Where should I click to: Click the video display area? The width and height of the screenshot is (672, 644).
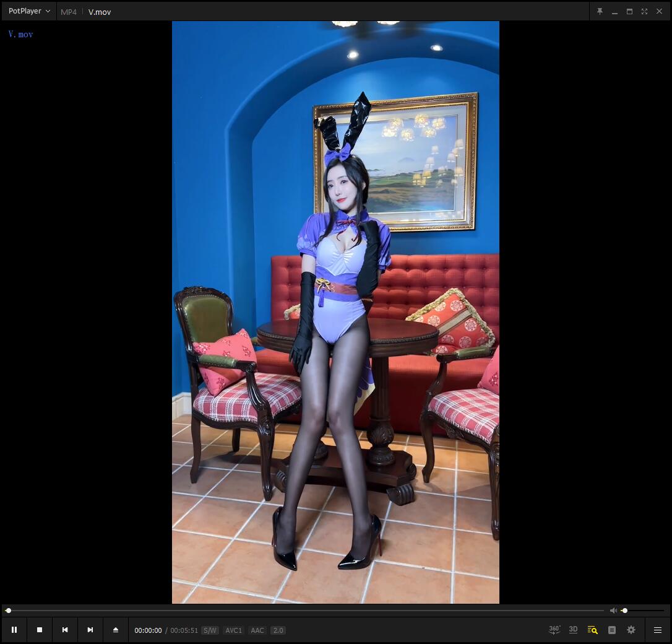click(335, 312)
